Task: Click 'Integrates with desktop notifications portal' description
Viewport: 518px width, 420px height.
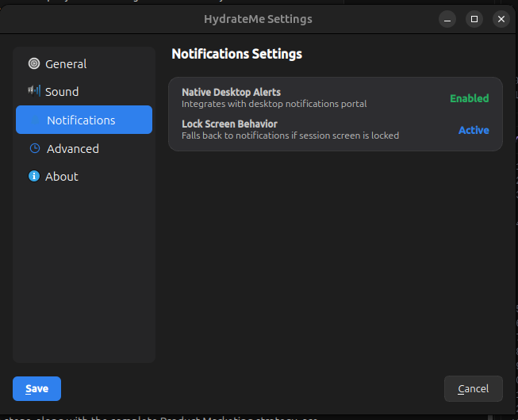Action: click(274, 104)
